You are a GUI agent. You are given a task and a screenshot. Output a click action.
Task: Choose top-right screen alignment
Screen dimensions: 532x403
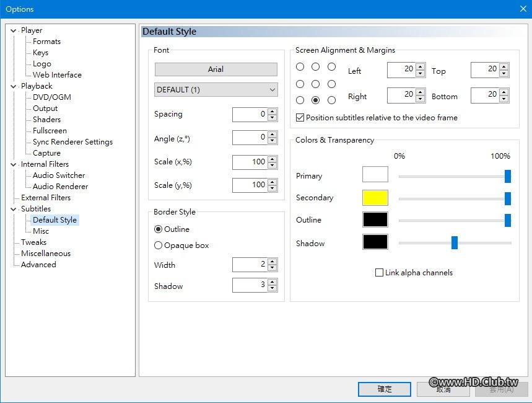coord(331,66)
